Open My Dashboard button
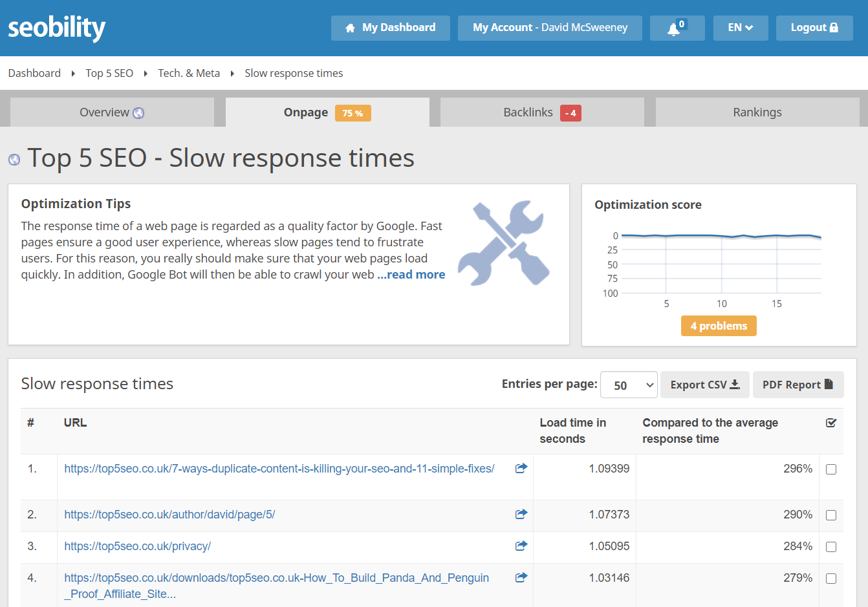The height and width of the screenshot is (607, 868). point(391,28)
